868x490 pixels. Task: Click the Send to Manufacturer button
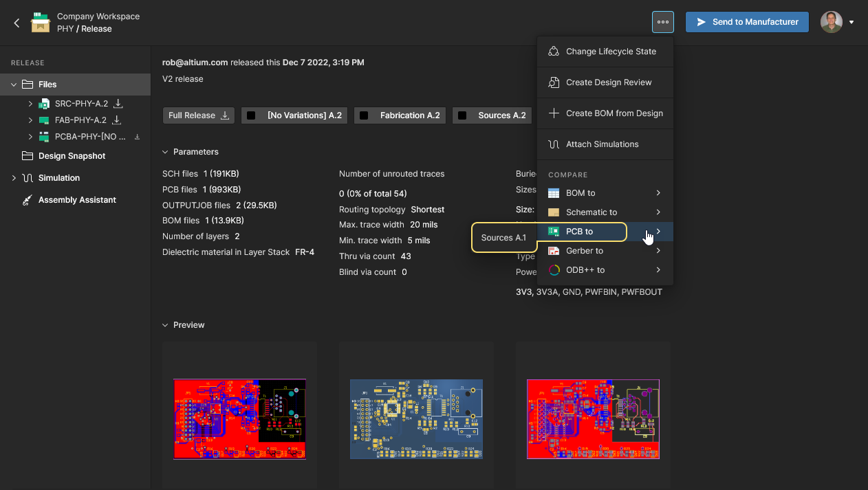[747, 22]
